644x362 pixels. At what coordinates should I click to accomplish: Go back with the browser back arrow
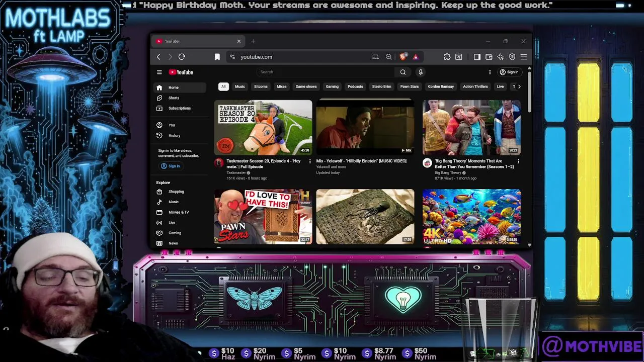click(x=158, y=57)
